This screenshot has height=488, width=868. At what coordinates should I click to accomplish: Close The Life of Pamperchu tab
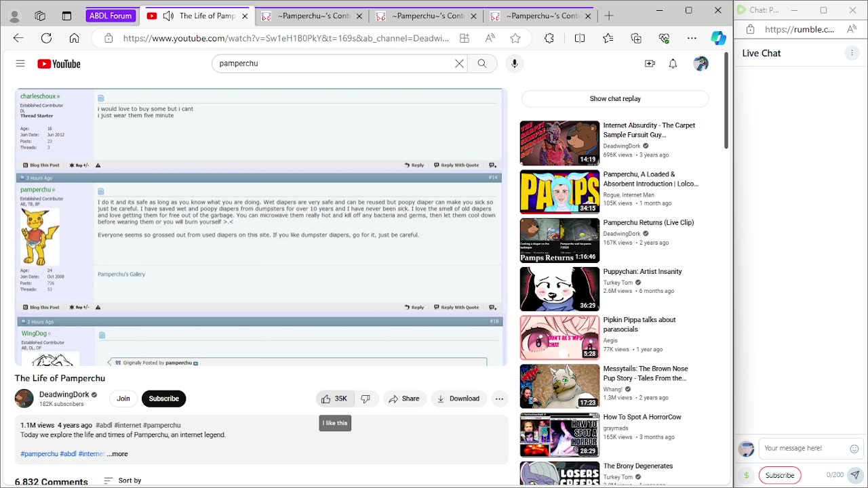pyautogui.click(x=245, y=16)
